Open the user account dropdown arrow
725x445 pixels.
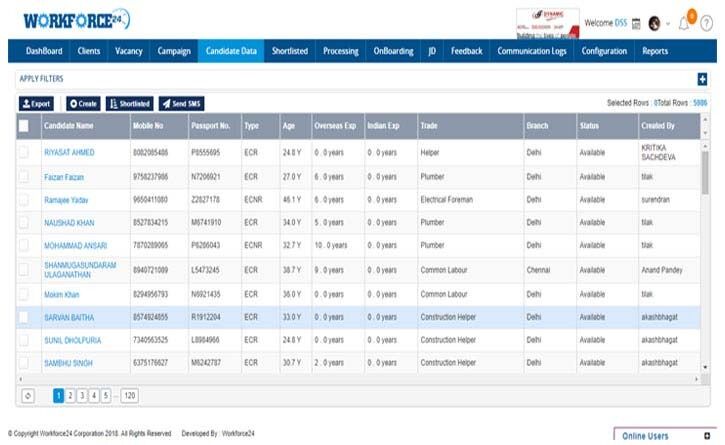coord(668,24)
